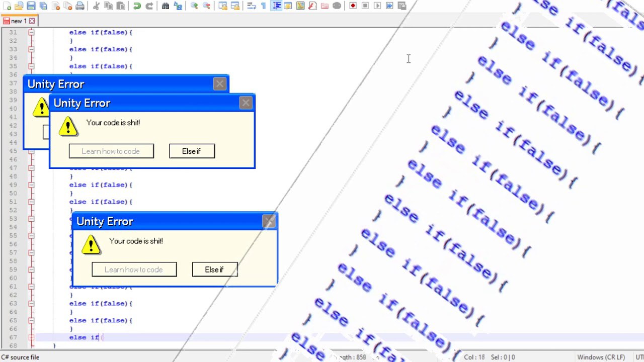
Task: Place cursor in the 'else if(' text on line 67
Action: click(x=86, y=337)
